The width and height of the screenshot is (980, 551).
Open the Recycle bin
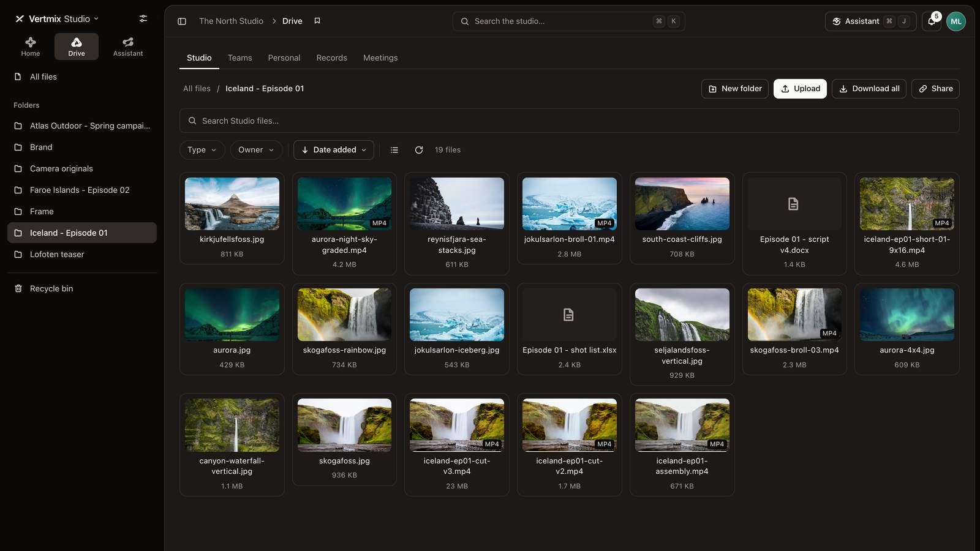(82, 288)
